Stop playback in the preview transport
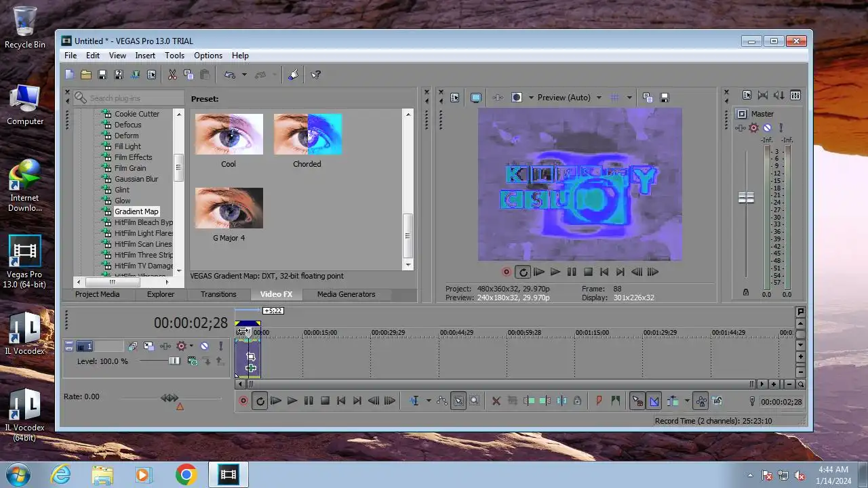This screenshot has width=868, height=488. (x=588, y=272)
